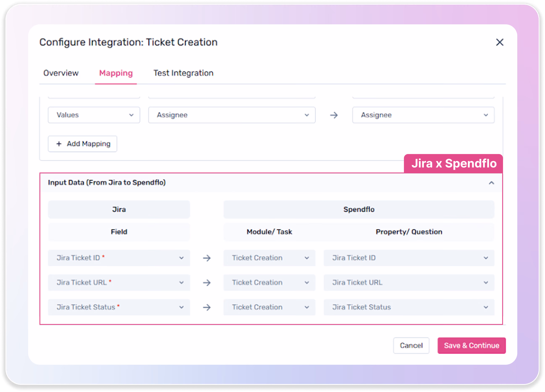Select the Mapping tab
545x392 pixels.
click(x=116, y=73)
